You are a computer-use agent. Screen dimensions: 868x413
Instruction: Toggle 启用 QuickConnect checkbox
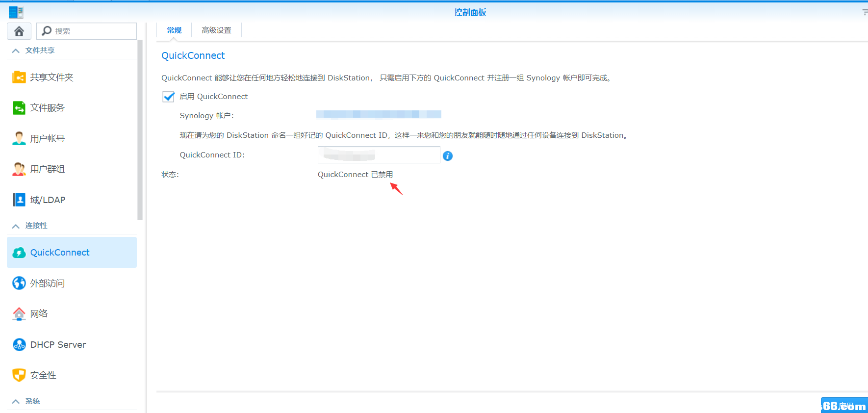pos(169,97)
